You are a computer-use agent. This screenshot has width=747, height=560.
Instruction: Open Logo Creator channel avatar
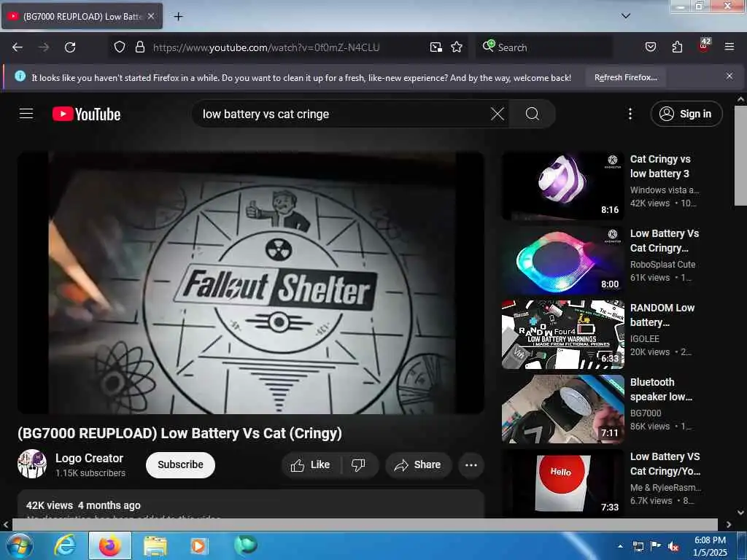click(32, 464)
